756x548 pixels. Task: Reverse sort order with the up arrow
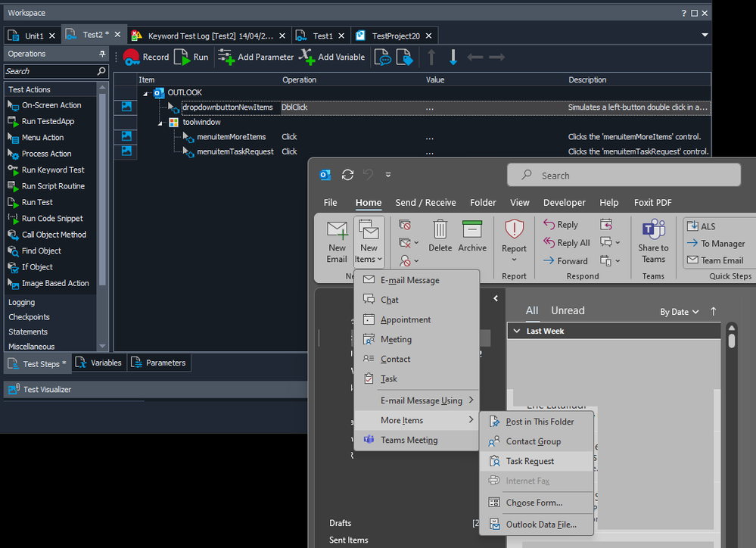(x=714, y=312)
